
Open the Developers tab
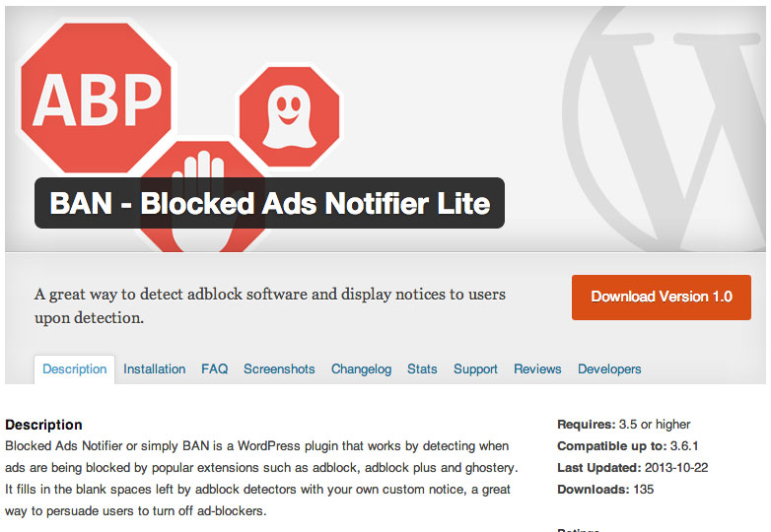609,368
